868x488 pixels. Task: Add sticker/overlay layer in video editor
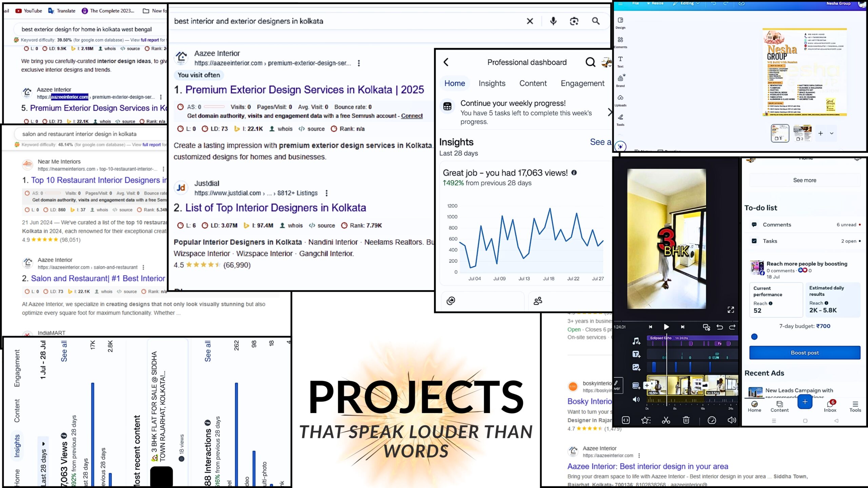tap(636, 367)
